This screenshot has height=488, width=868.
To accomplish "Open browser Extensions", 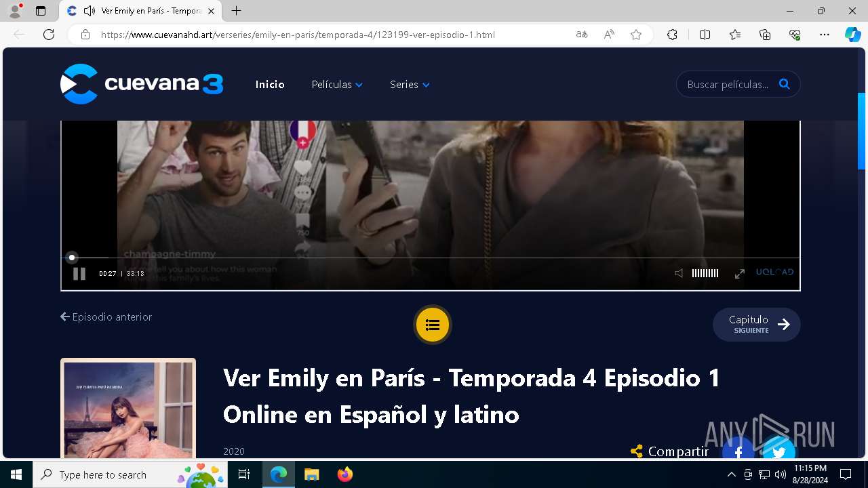I will (x=672, y=35).
